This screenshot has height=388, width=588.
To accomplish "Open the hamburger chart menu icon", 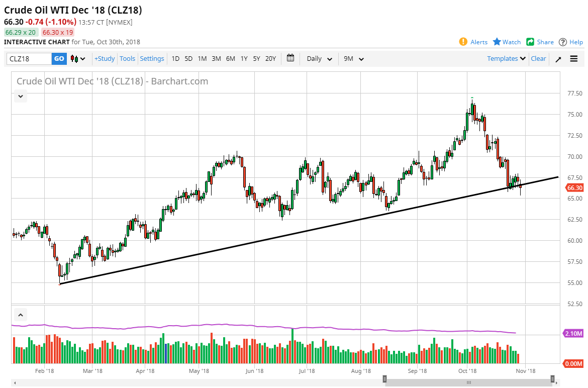I will coord(573,59).
